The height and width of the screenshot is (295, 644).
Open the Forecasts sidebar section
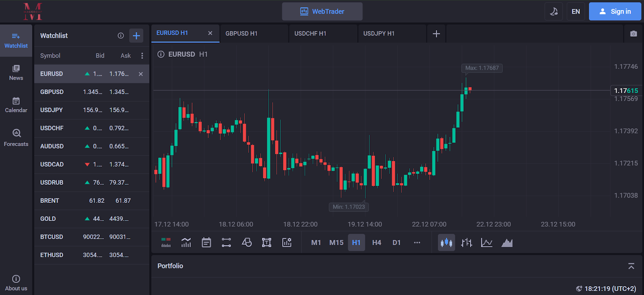coord(16,137)
